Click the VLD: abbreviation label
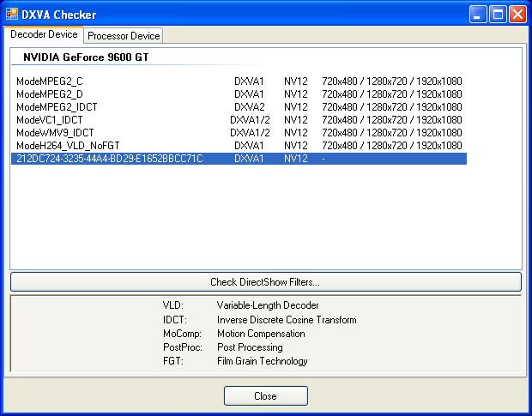The width and height of the screenshot is (532, 416). (x=173, y=305)
